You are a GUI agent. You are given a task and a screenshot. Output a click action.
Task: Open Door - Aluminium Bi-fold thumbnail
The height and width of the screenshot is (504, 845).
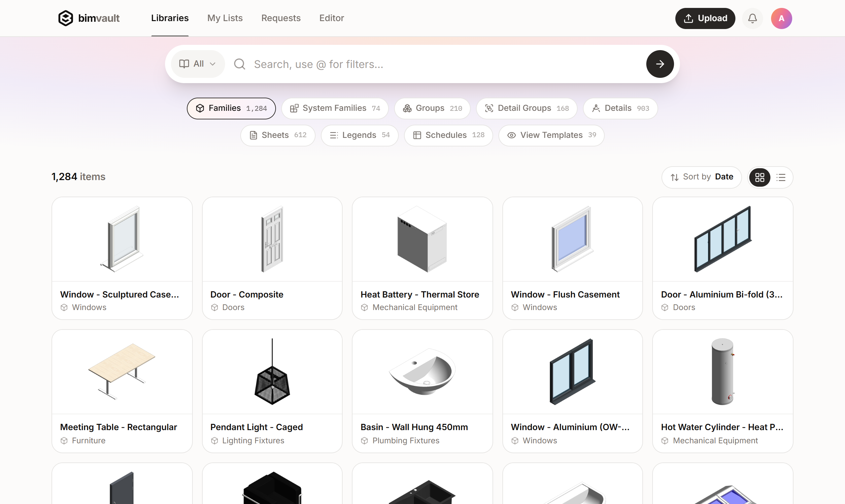coord(723,239)
